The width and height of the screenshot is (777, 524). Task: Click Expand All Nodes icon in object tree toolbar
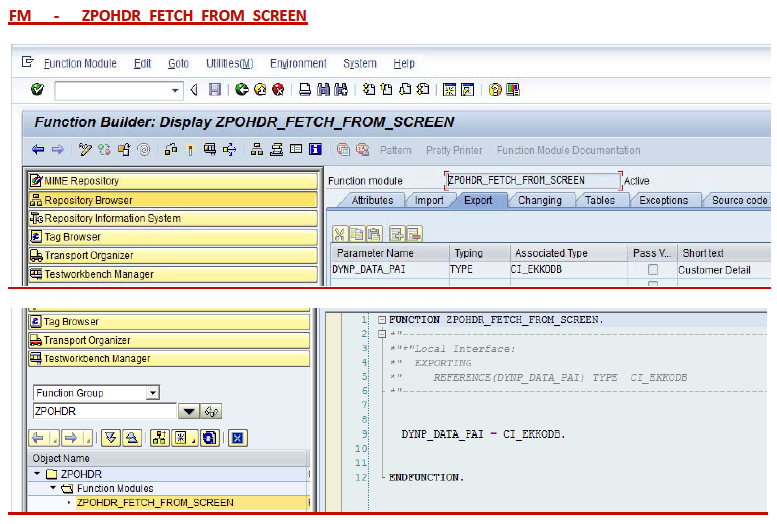(x=111, y=438)
